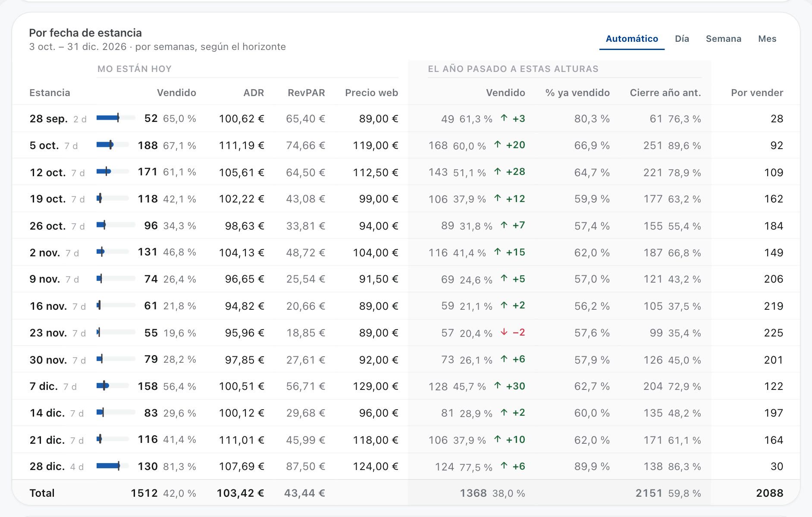Open the Semana tab
Screen dimensions: 812x517
pos(724,39)
